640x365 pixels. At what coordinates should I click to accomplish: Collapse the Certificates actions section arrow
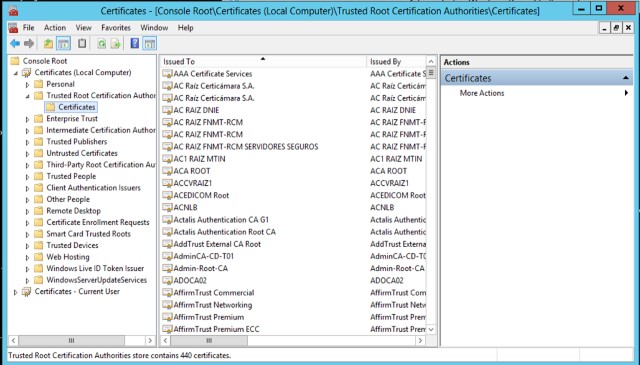[x=626, y=78]
